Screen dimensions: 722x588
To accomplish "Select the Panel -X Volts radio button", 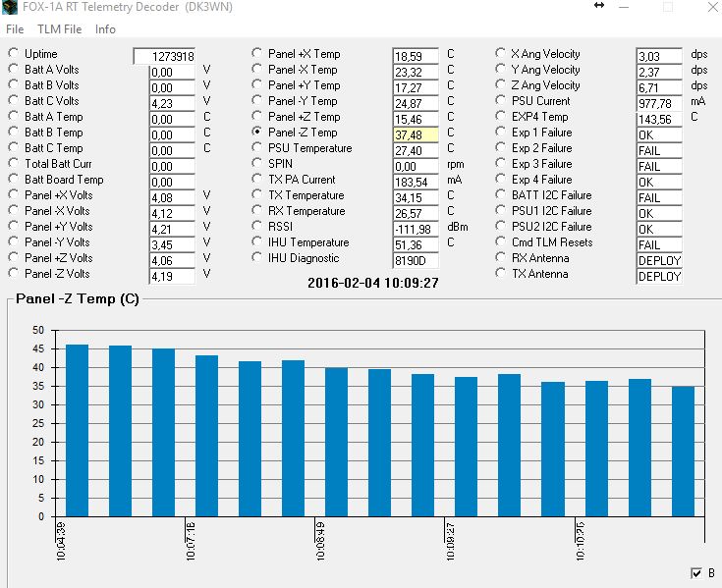I will click(x=14, y=210).
